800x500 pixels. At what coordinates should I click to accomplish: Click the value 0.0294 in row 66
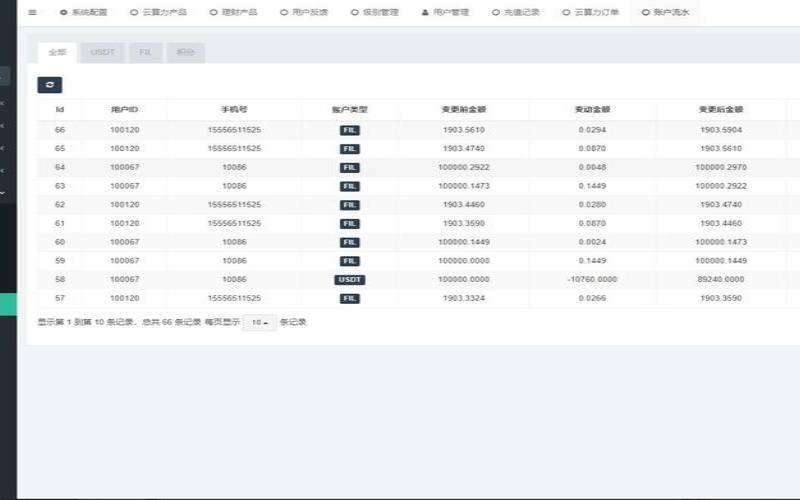[592, 130]
